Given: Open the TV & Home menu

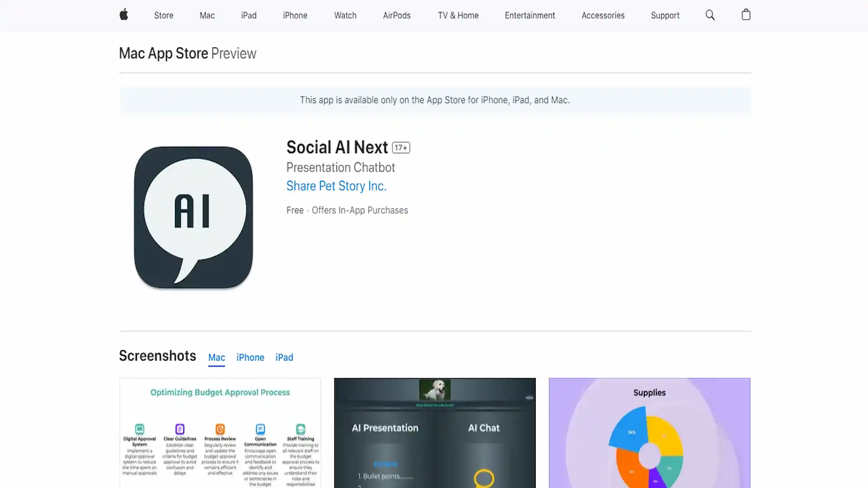Looking at the screenshot, I should point(458,15).
